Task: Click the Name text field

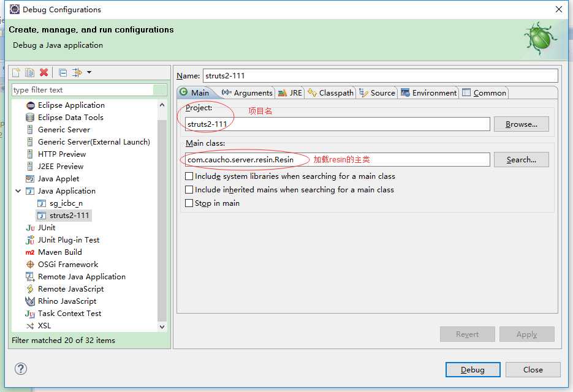Action: click(x=381, y=76)
